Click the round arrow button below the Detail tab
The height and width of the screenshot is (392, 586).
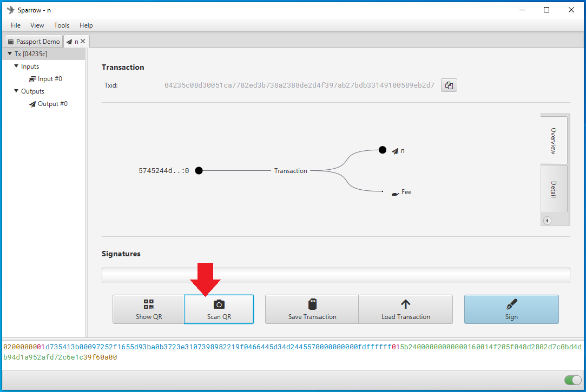pos(547,221)
